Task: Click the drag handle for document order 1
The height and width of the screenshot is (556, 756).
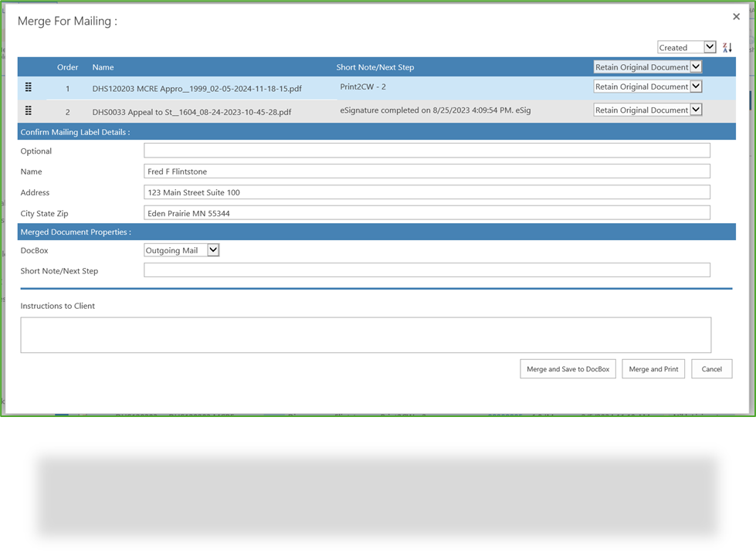Action: [x=29, y=87]
